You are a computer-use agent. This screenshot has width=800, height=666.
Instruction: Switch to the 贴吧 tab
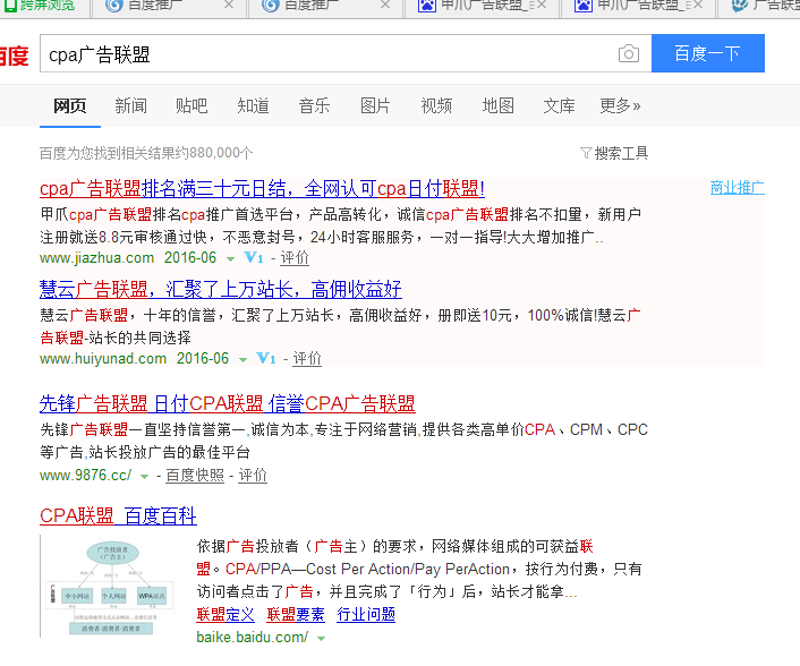pos(191,106)
